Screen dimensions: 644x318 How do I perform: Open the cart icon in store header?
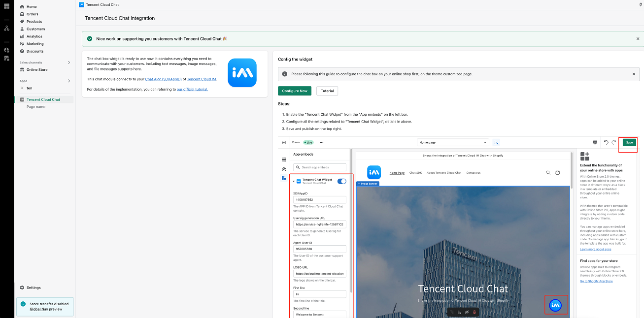[558, 173]
